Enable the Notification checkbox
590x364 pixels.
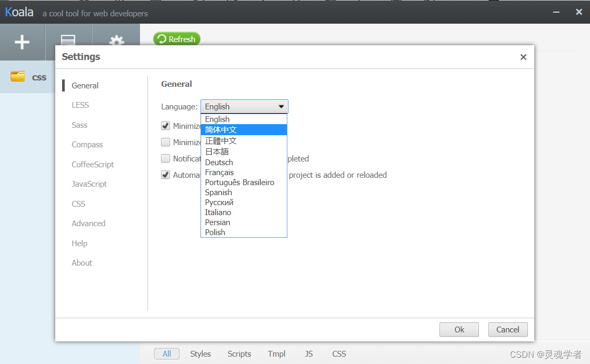pyautogui.click(x=166, y=158)
